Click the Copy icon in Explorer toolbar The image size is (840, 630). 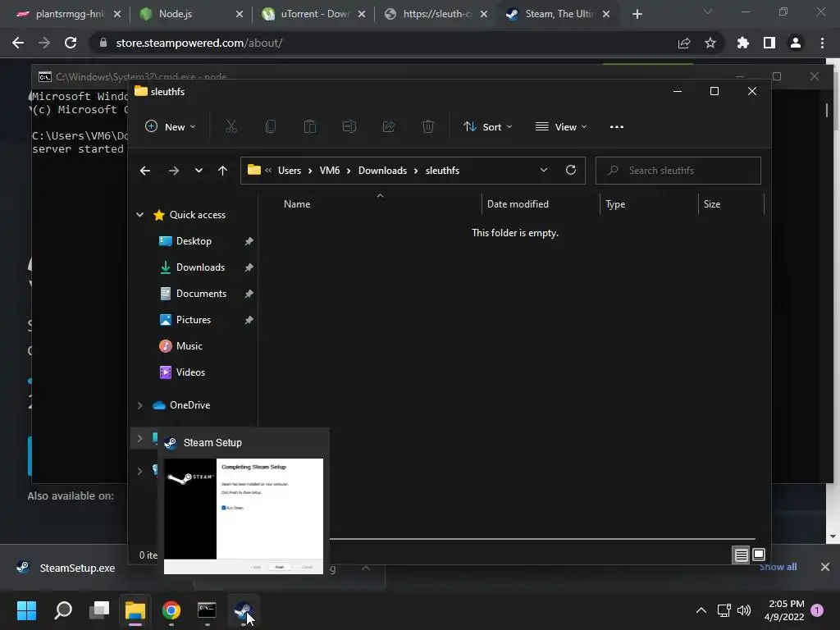click(271, 126)
